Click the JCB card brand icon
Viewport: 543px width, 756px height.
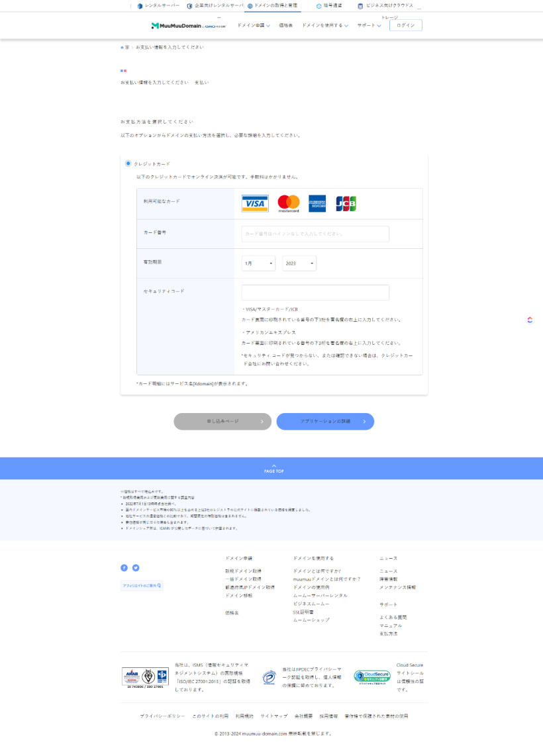point(345,204)
